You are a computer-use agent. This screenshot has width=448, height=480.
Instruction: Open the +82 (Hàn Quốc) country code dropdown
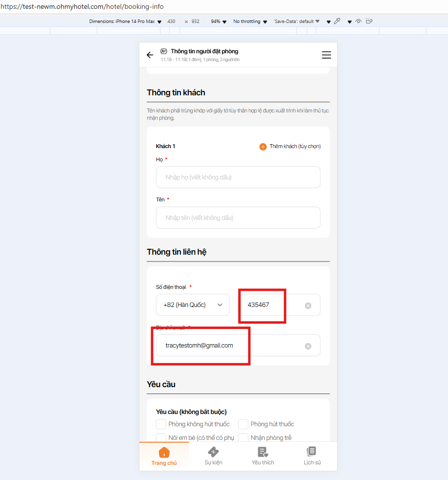(x=193, y=305)
